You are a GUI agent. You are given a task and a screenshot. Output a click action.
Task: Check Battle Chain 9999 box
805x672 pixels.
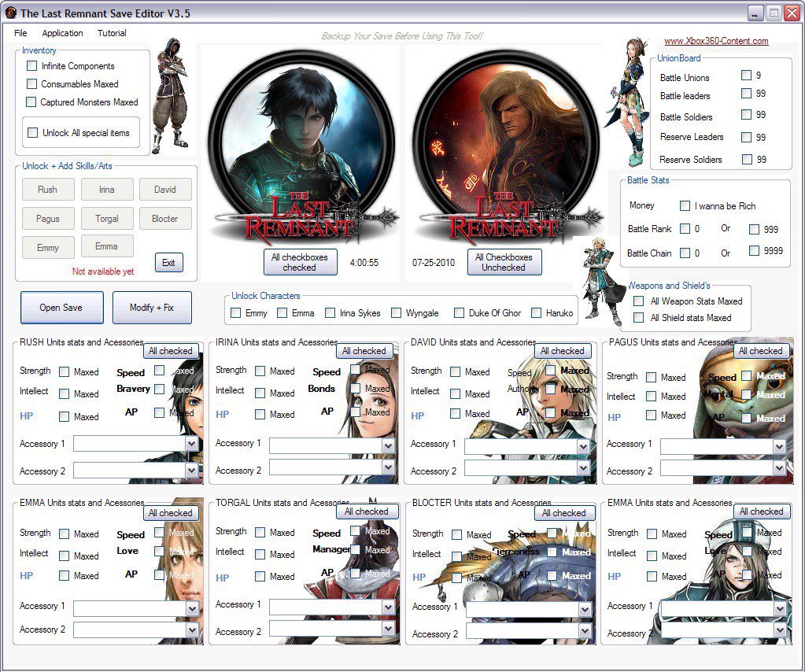pyautogui.click(x=754, y=250)
